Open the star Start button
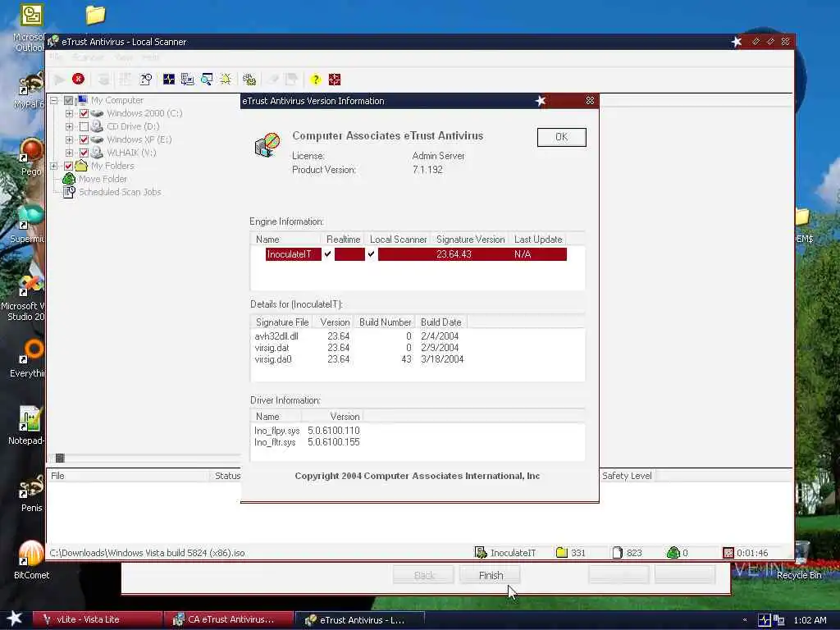 pyautogui.click(x=15, y=619)
